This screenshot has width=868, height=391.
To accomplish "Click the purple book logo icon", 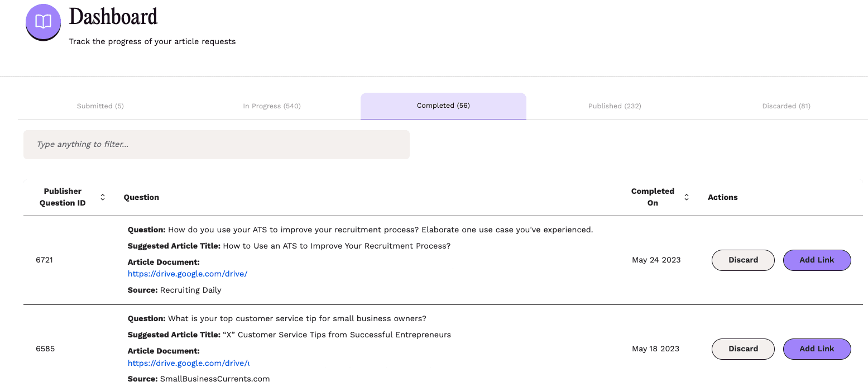I will point(43,22).
